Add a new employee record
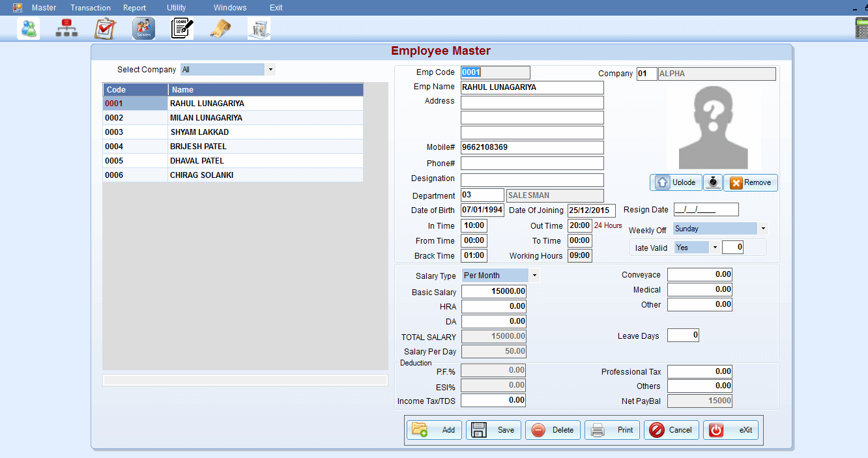This screenshot has height=458, width=868. (x=433, y=430)
